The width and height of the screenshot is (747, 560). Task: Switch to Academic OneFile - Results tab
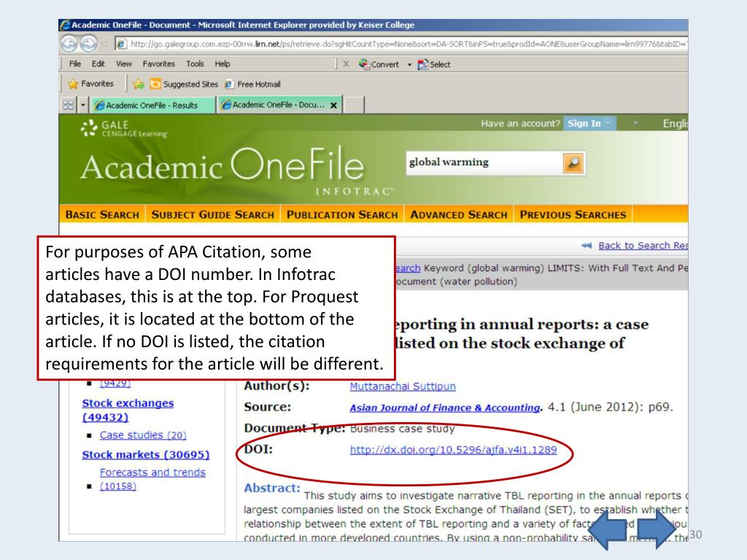pos(152,105)
